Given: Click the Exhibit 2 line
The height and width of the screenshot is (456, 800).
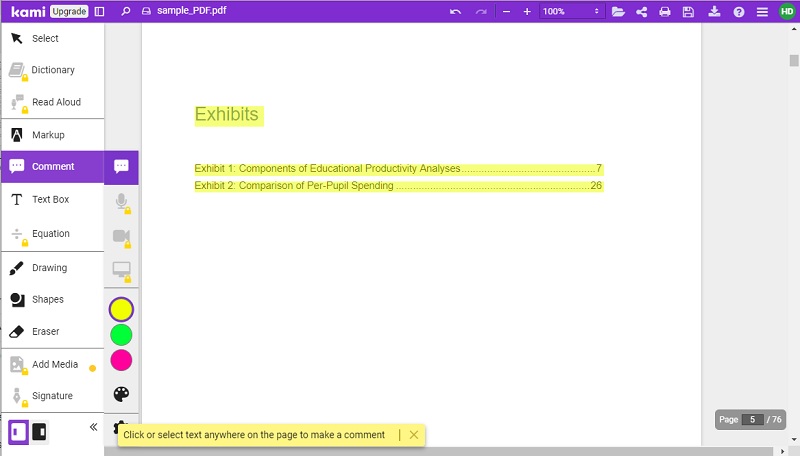Looking at the screenshot, I should pos(398,186).
